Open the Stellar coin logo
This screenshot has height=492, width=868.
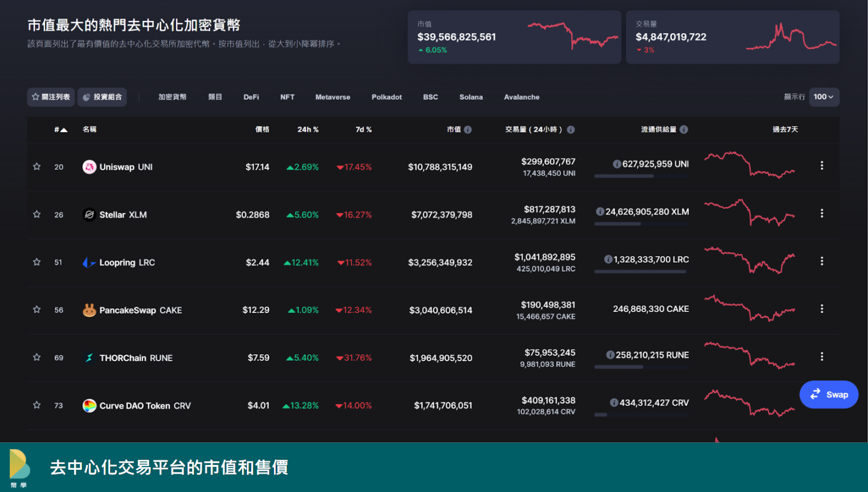click(90, 215)
